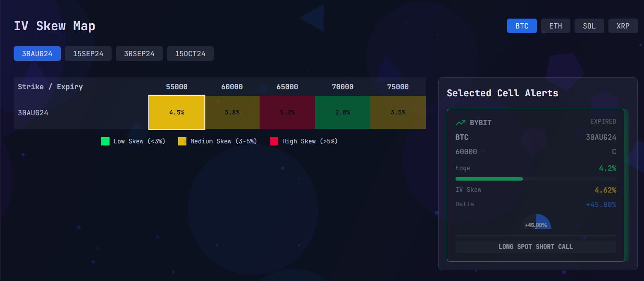Select the 15OCT24 expiry tab
The height and width of the screenshot is (281, 644).
click(x=190, y=54)
